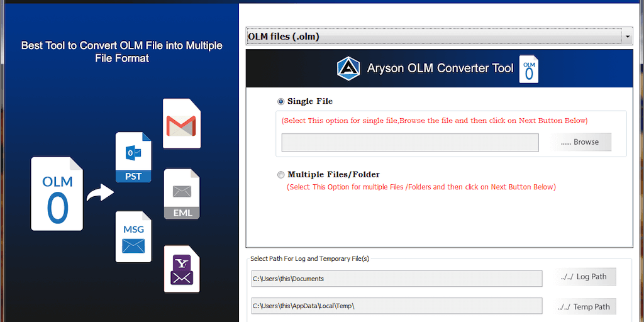
Task: Click the red multiple files instruction text
Action: click(421, 187)
